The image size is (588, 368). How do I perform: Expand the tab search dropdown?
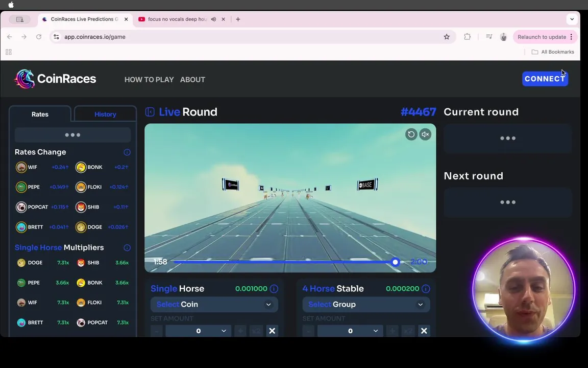pyautogui.click(x=572, y=19)
